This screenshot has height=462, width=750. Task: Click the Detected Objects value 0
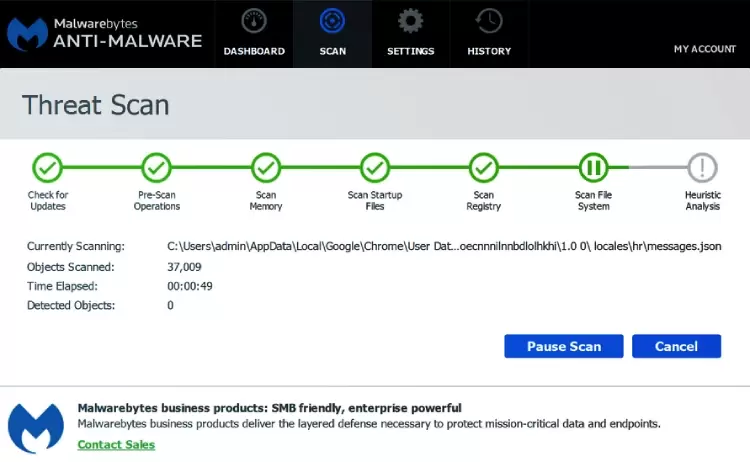click(x=170, y=305)
